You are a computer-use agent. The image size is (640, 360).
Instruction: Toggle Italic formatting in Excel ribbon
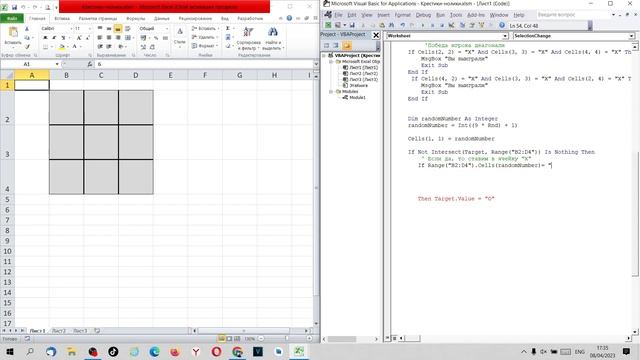click(x=54, y=38)
